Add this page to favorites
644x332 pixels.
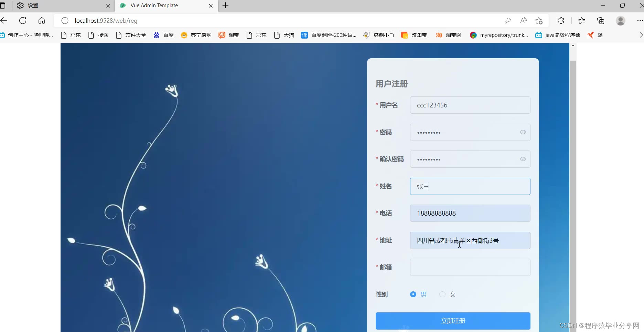pos(539,21)
